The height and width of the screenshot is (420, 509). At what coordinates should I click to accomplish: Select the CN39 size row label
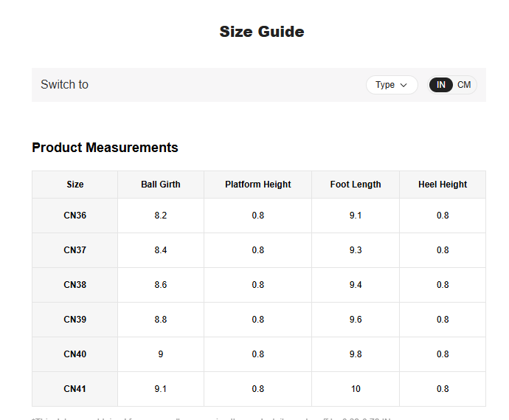coord(75,320)
